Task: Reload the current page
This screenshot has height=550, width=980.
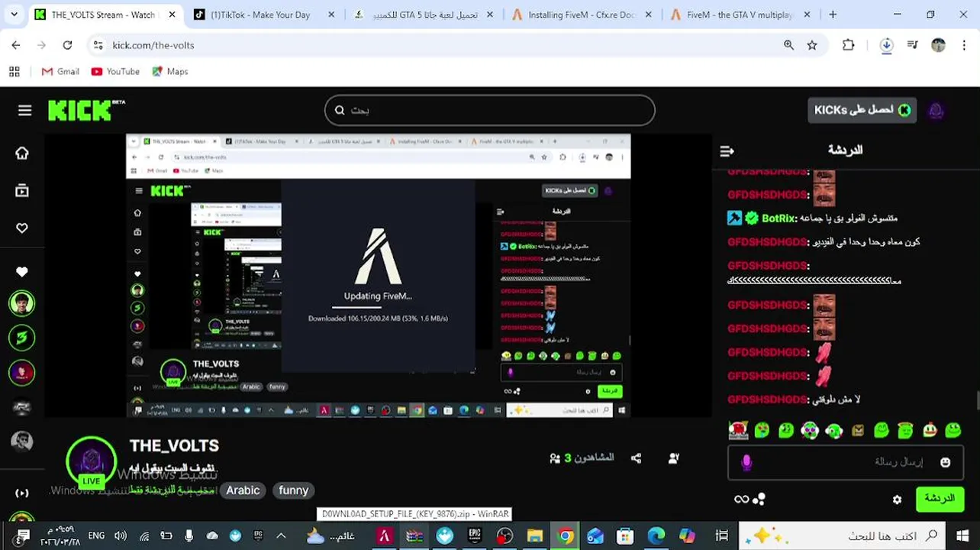Action: click(67, 45)
